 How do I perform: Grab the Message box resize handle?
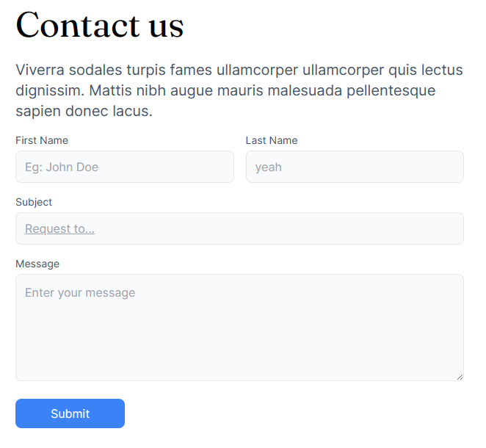pyautogui.click(x=460, y=377)
